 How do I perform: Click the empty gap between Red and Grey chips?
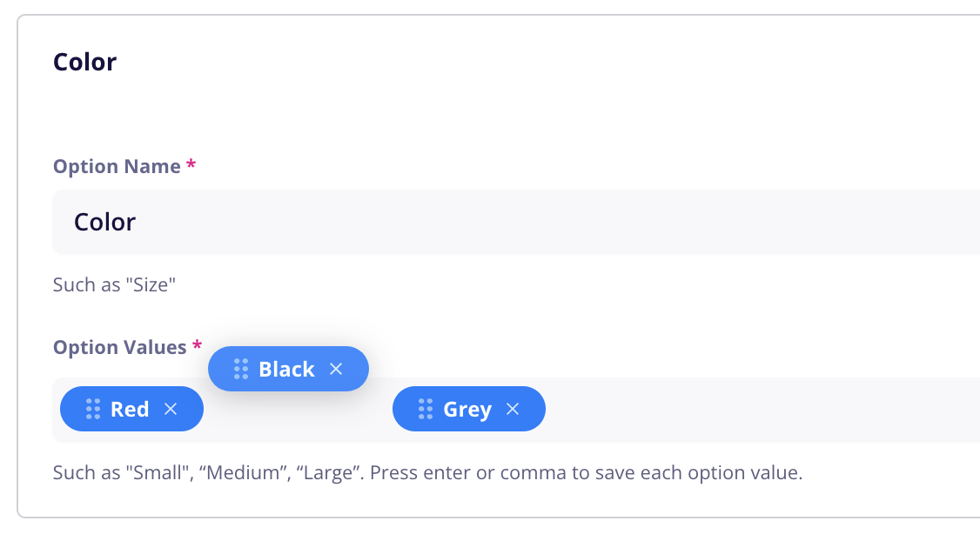(298, 412)
